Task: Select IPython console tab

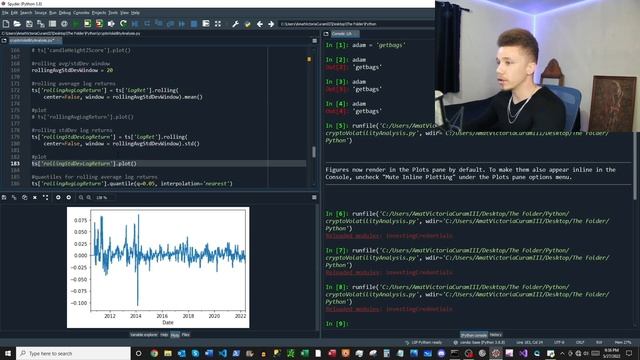Action: (474, 335)
